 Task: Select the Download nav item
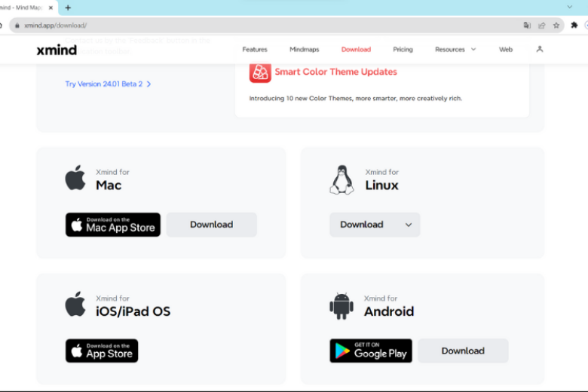(x=356, y=50)
